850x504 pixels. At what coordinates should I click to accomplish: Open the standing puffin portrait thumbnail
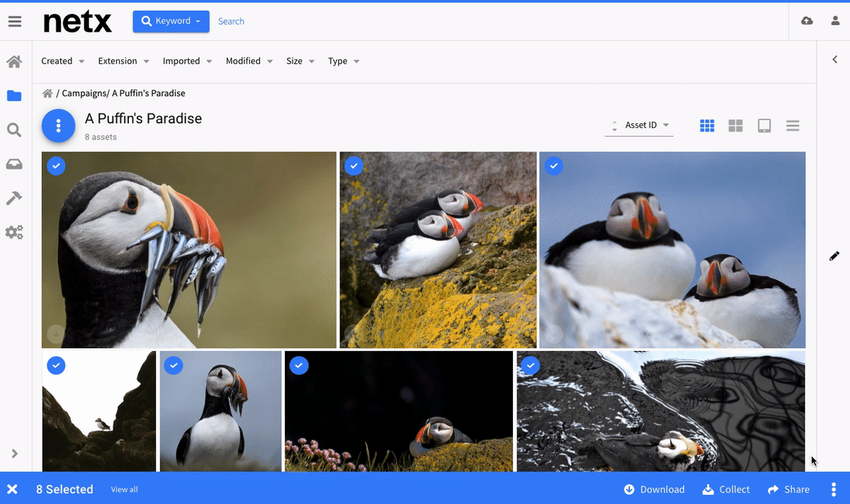[x=221, y=411]
